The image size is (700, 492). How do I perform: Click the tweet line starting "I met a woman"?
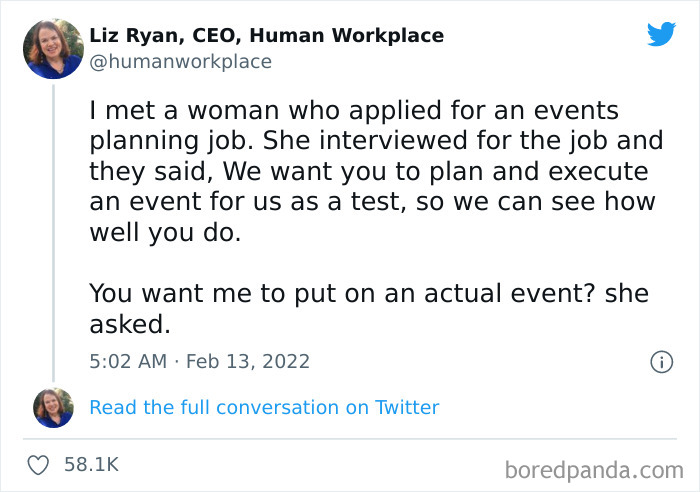click(354, 110)
